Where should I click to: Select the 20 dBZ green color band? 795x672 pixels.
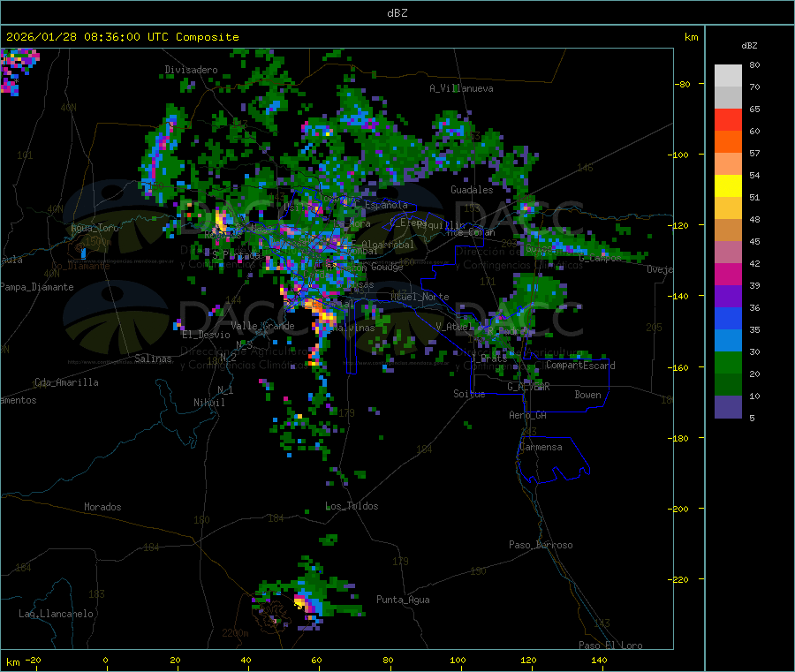click(728, 362)
